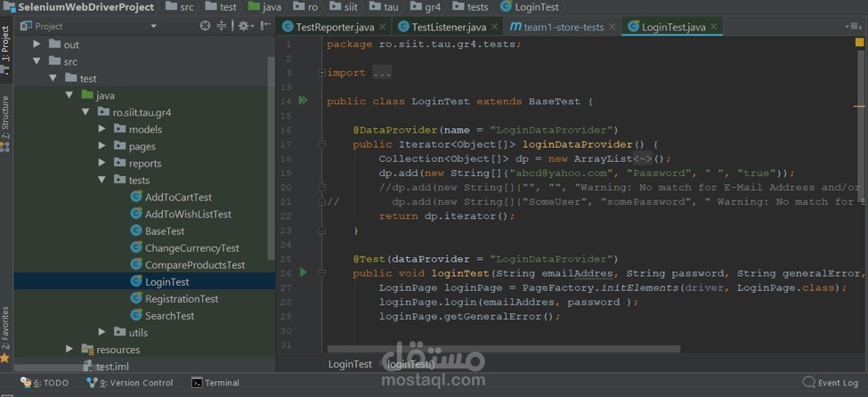Click the Project panel horizontal scrollbar

pos(50,368)
